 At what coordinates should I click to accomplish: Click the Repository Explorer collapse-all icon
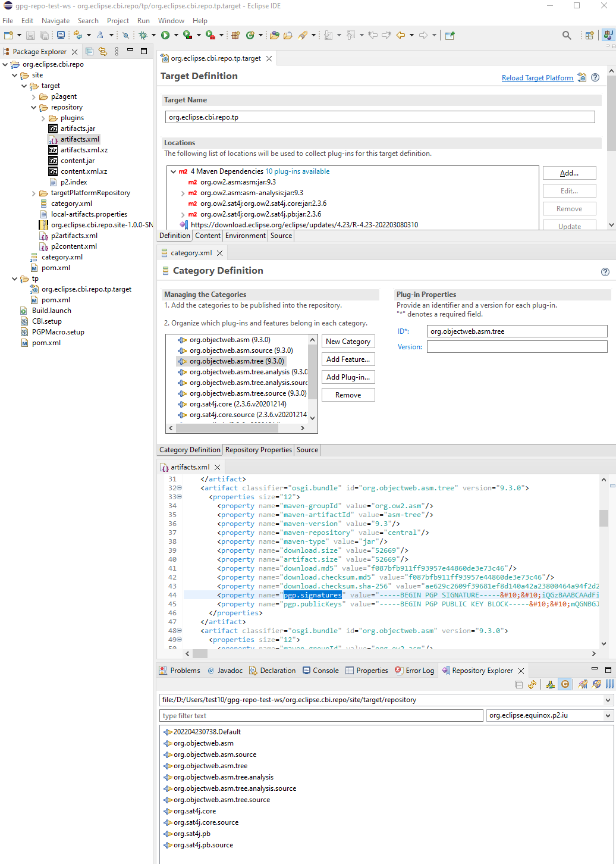(518, 684)
